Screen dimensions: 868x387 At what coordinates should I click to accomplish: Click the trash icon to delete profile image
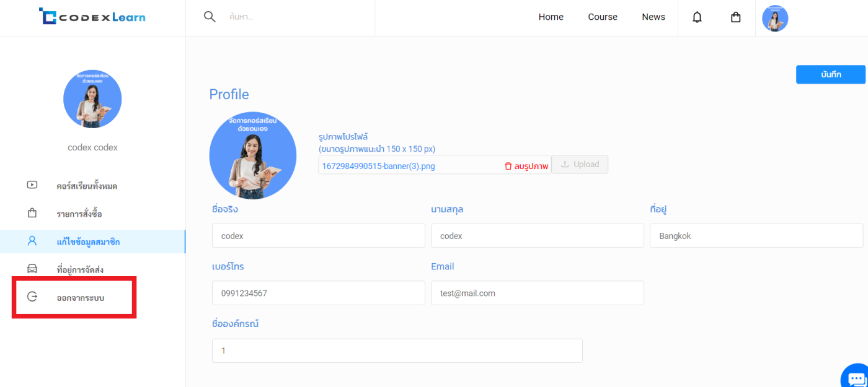[x=508, y=166]
